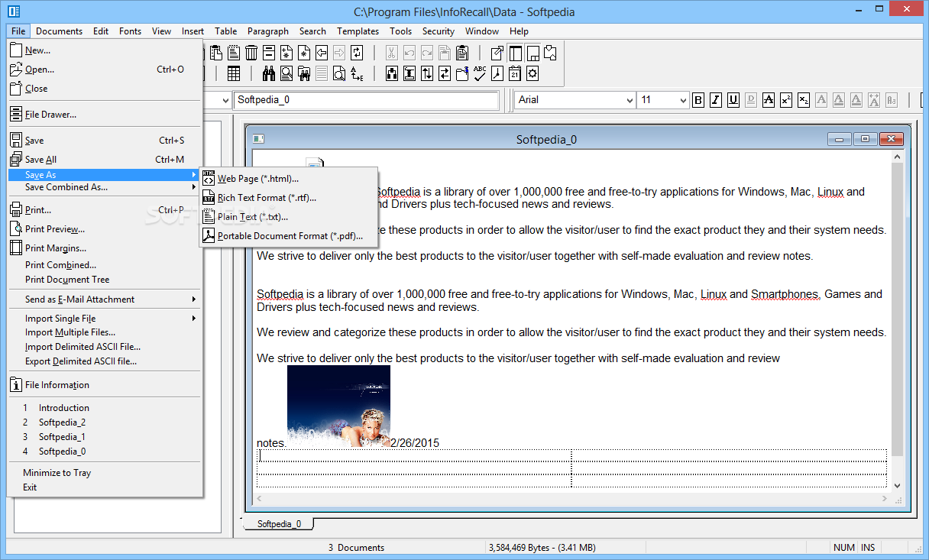Screen dimensions: 929x560
Task: Toggle the left side panel layout button
Action: click(x=515, y=53)
